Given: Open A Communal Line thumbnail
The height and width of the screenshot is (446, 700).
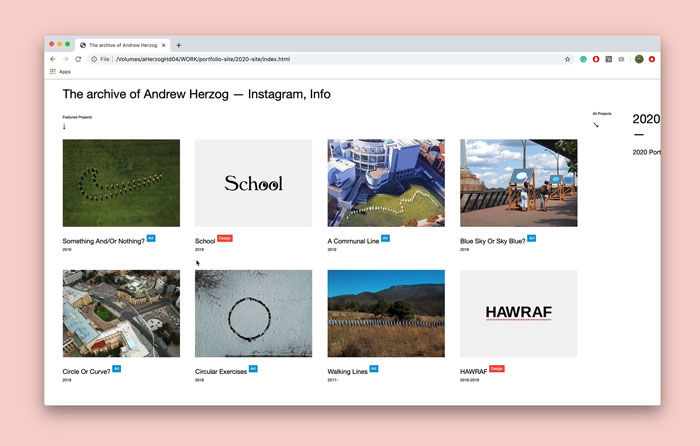Looking at the screenshot, I should tap(386, 183).
